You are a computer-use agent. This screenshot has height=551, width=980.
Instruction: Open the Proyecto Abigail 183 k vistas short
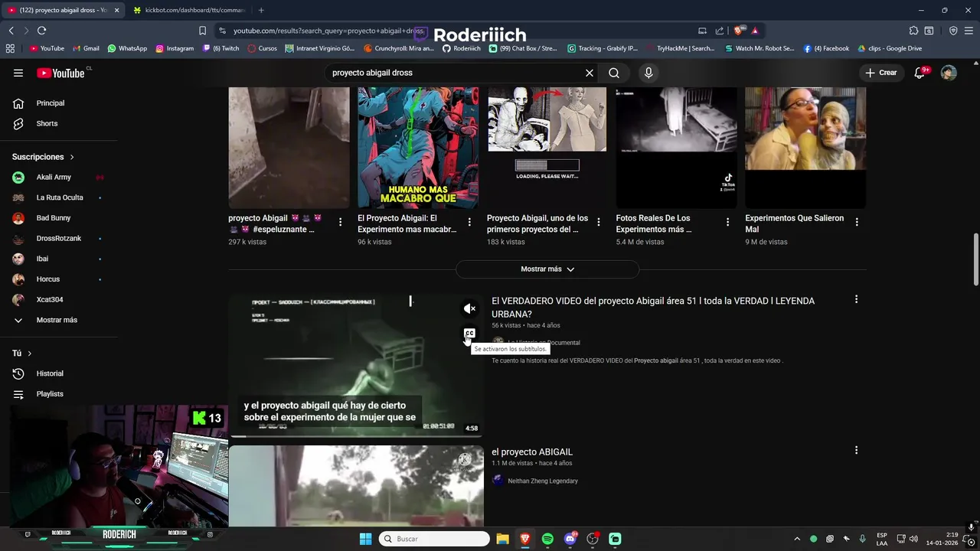[547, 148]
